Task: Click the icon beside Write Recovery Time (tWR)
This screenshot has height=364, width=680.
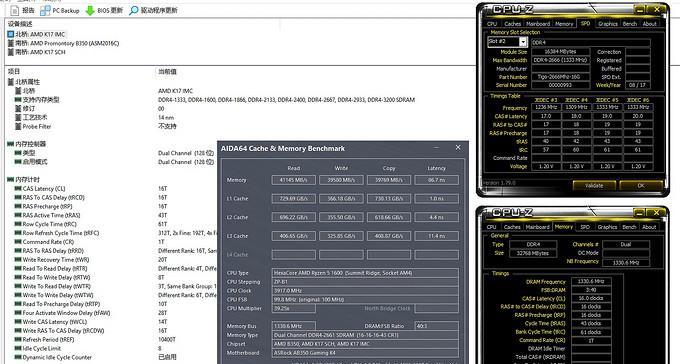Action: pyautogui.click(x=18, y=259)
